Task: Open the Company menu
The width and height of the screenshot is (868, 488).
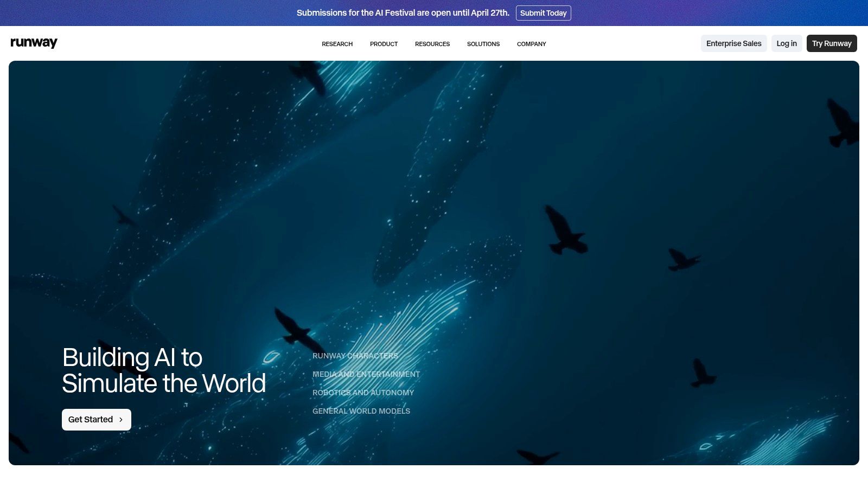Action: coord(531,44)
